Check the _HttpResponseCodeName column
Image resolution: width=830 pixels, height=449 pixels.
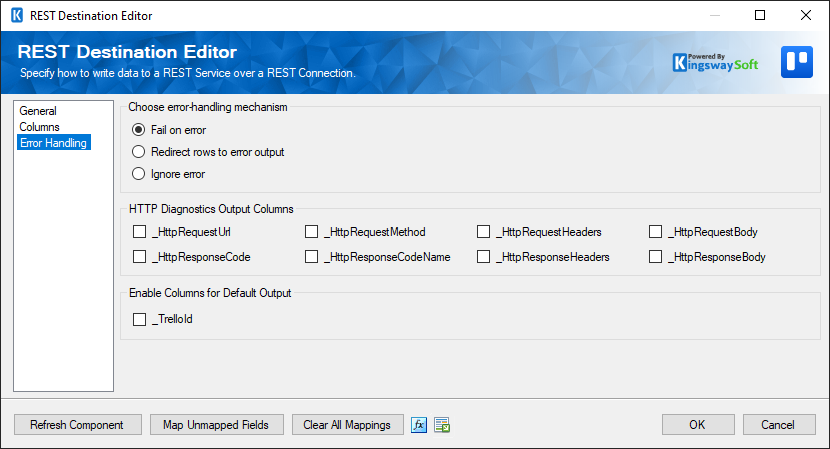pos(311,256)
